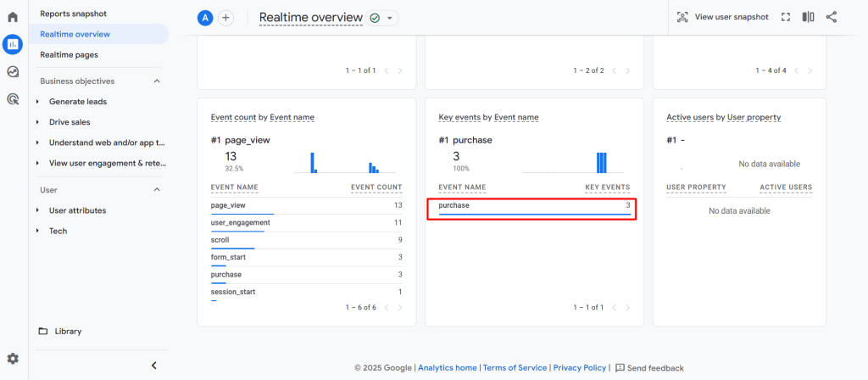Click the page_view sparkline chart
The image size is (868, 380).
pos(344,162)
